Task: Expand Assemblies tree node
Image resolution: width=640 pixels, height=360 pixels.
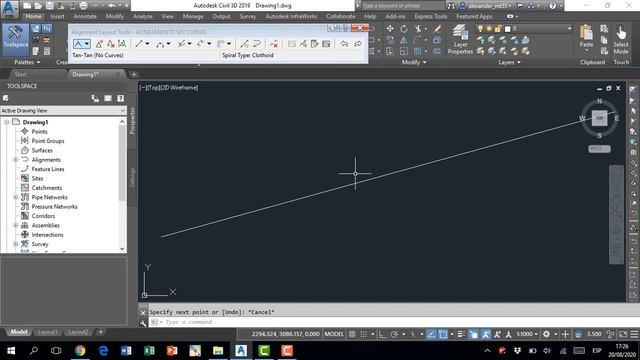Action: (16, 225)
